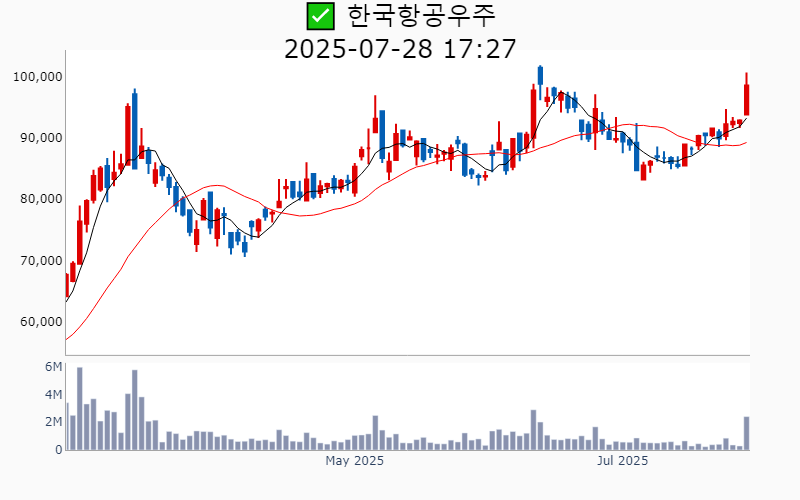
Task: Click the 90,000 price axis label
Action: click(41, 138)
